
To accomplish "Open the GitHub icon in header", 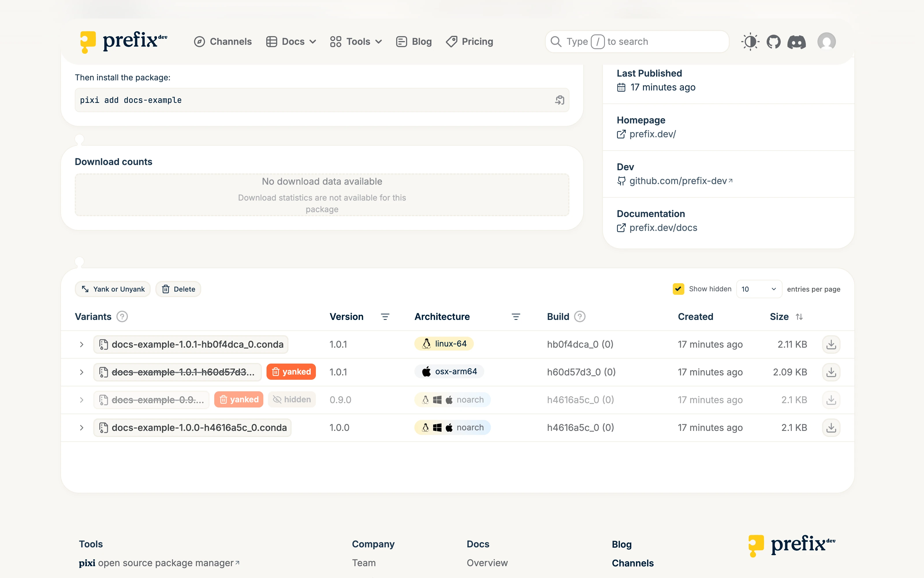I will click(774, 41).
